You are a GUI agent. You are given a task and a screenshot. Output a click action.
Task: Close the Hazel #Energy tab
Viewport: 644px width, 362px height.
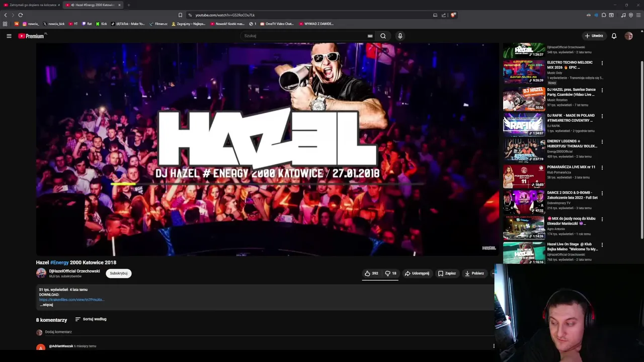click(119, 5)
